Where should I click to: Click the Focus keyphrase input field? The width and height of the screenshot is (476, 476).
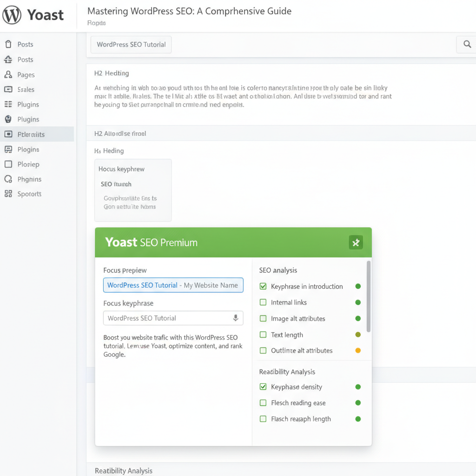click(173, 318)
